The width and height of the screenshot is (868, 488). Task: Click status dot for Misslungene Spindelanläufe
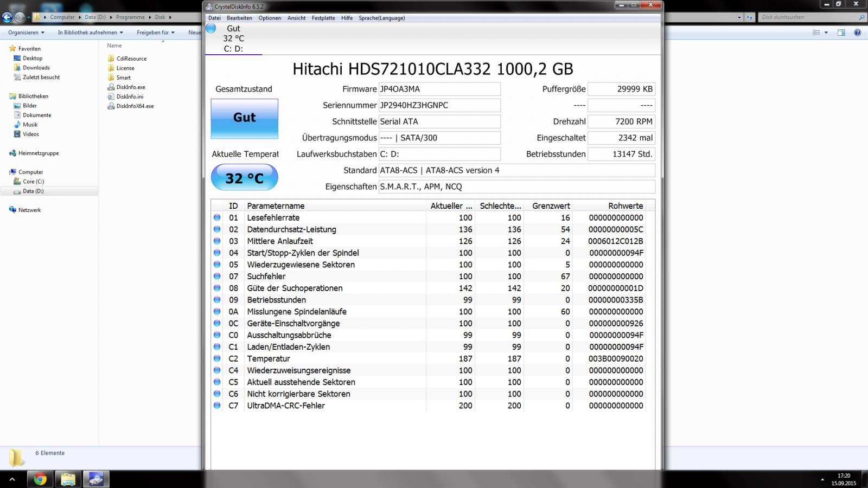pyautogui.click(x=217, y=311)
